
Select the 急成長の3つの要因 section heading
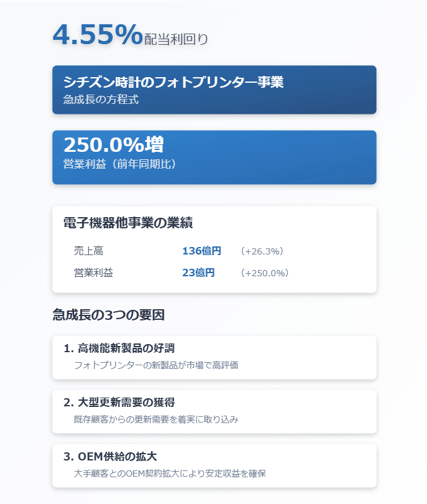[x=109, y=315]
